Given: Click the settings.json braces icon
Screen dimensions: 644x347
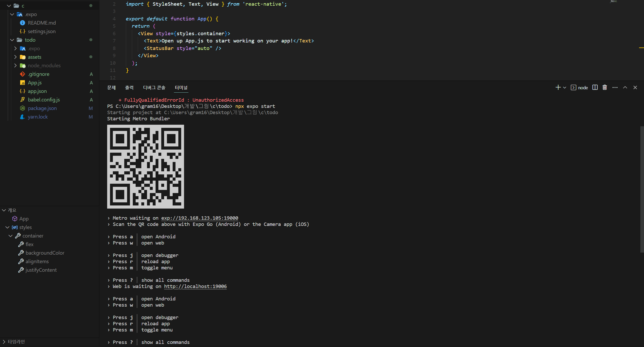Looking at the screenshot, I should point(23,31).
